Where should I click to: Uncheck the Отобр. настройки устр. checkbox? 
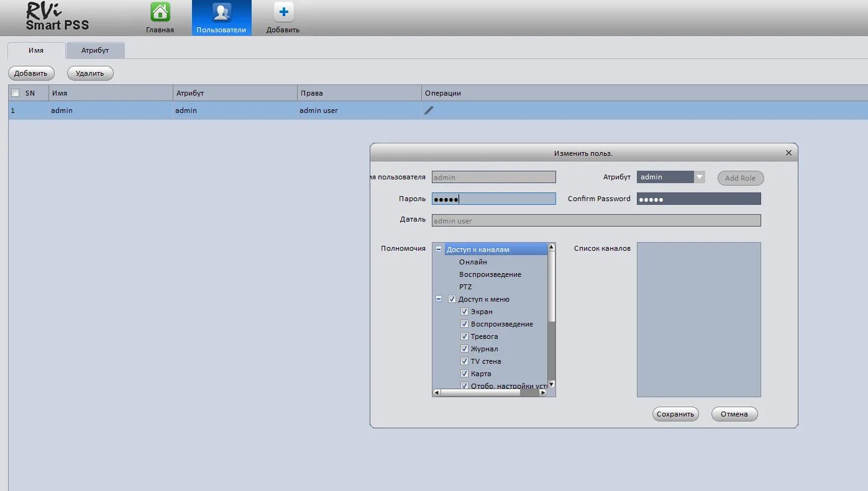464,385
